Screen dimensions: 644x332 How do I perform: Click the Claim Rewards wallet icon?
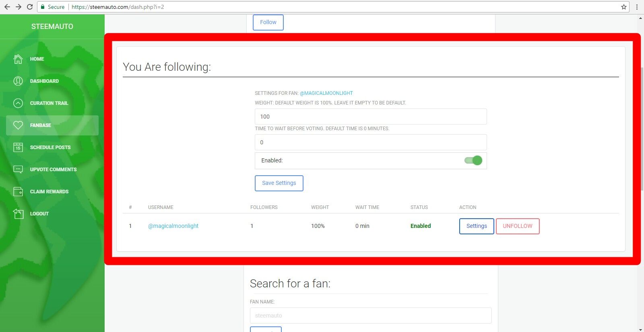(18, 192)
